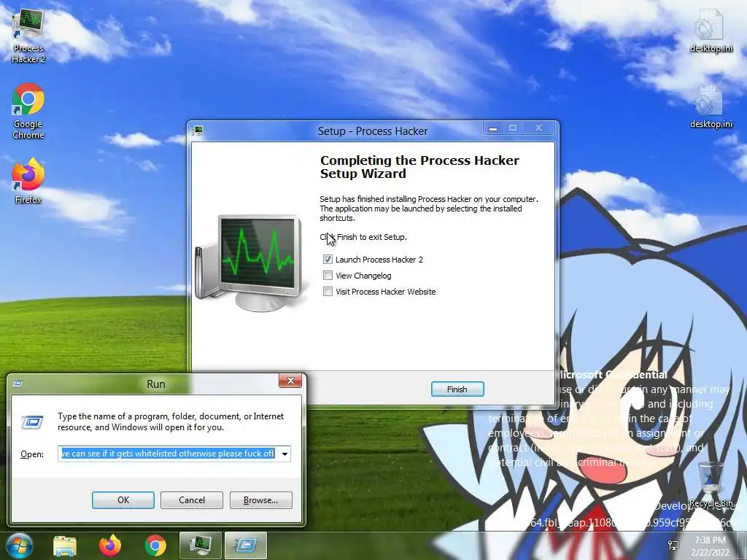Screen dimensions: 747x560
Task: Open the clock showing 7:38 PM
Action: [710, 545]
